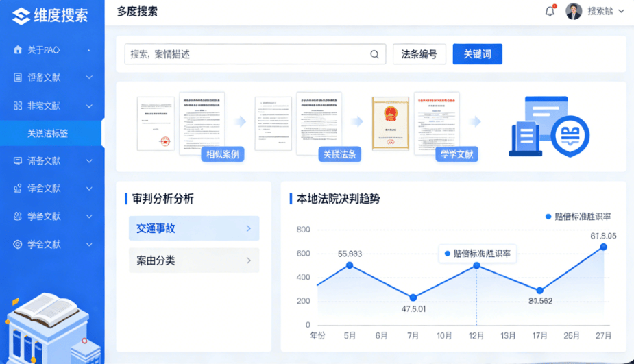634x364 pixels.
Task: Click the 12月 data point on chart
Action: point(476,265)
